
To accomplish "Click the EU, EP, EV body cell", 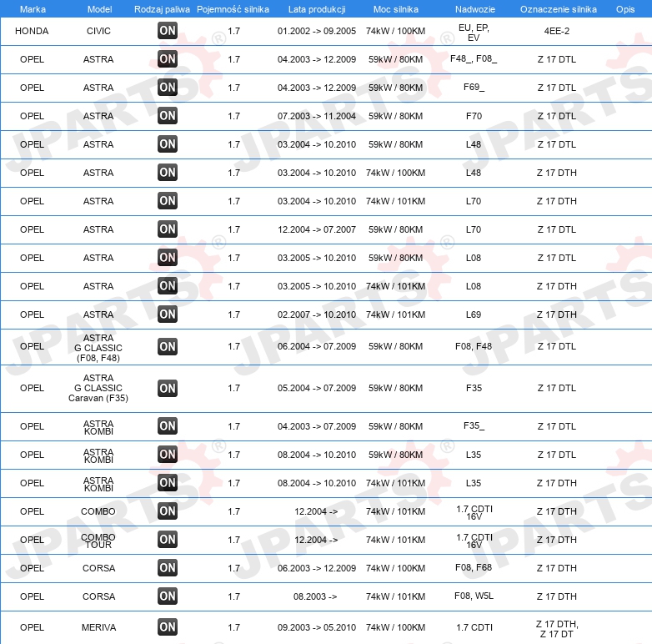I will pyautogui.click(x=474, y=33).
